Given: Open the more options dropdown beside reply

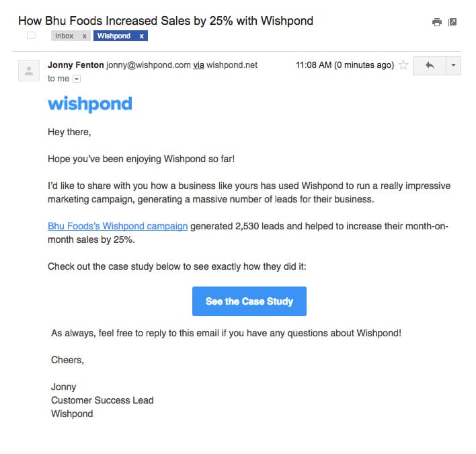Looking at the screenshot, I should point(453,65).
